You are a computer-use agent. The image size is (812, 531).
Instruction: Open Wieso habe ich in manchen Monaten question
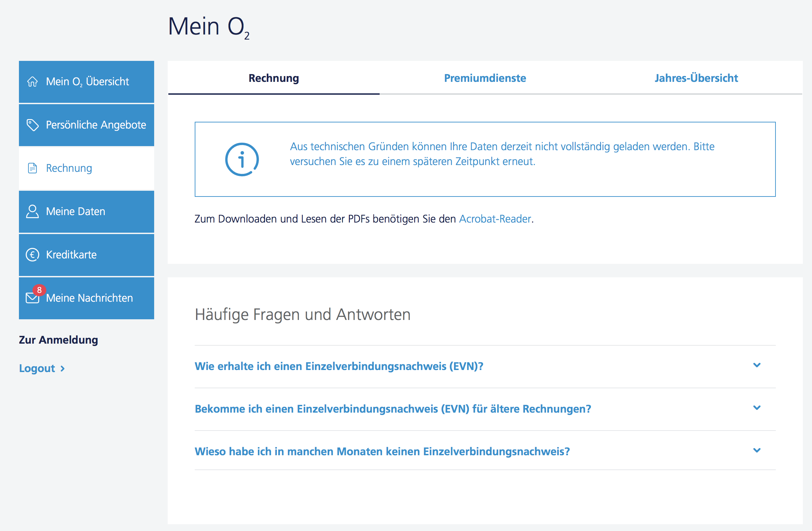tap(382, 452)
